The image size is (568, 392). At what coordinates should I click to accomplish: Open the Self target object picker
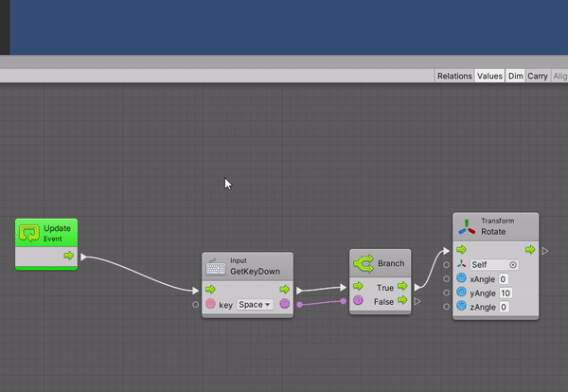[513, 265]
